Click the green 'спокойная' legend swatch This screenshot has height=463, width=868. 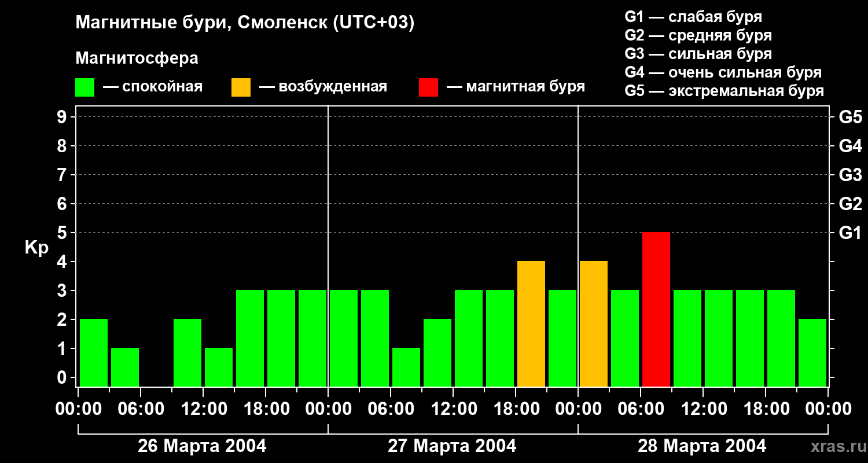[x=84, y=87]
